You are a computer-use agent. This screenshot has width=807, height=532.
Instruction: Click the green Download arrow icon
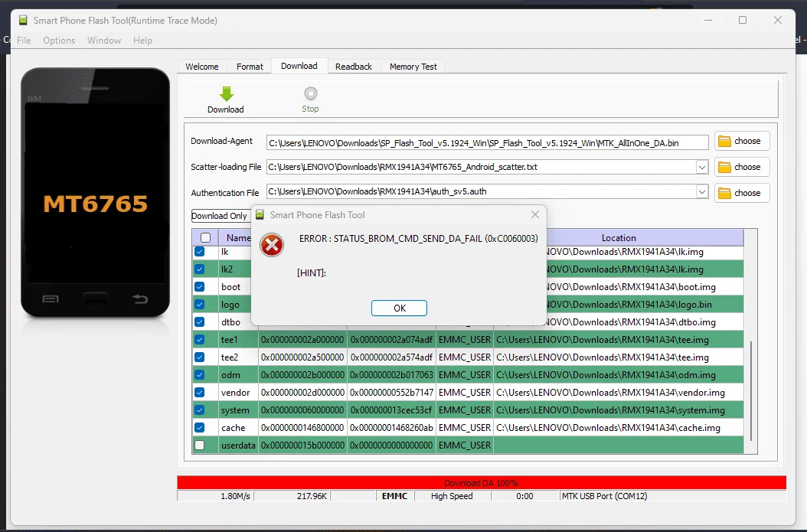(x=226, y=93)
